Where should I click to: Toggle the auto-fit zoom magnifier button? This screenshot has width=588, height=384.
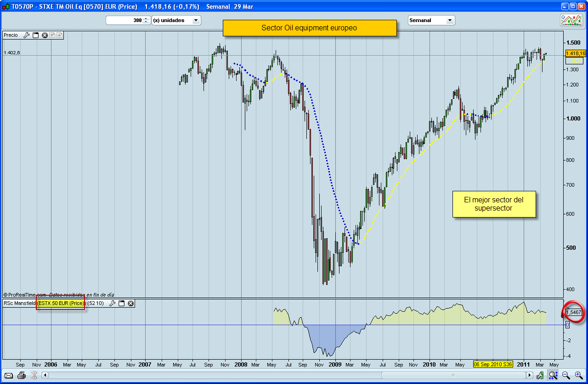click(x=553, y=375)
